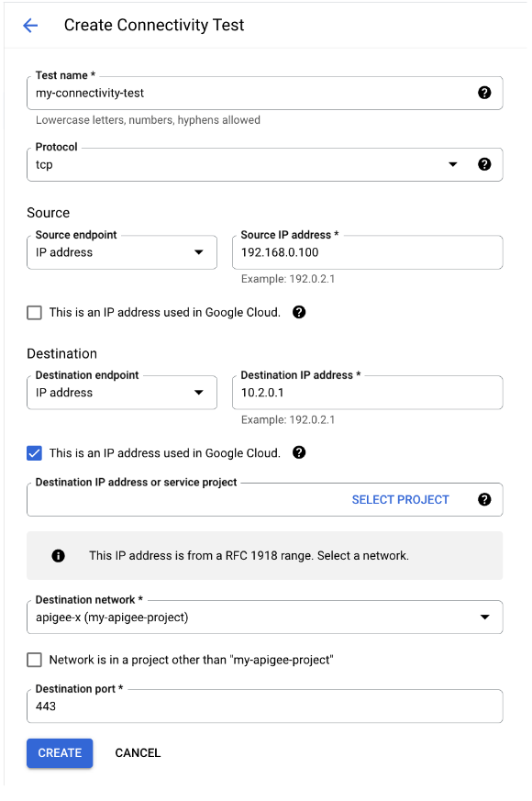Enable the source IP used in Google Cloud checkbox
532x801 pixels.
point(34,312)
